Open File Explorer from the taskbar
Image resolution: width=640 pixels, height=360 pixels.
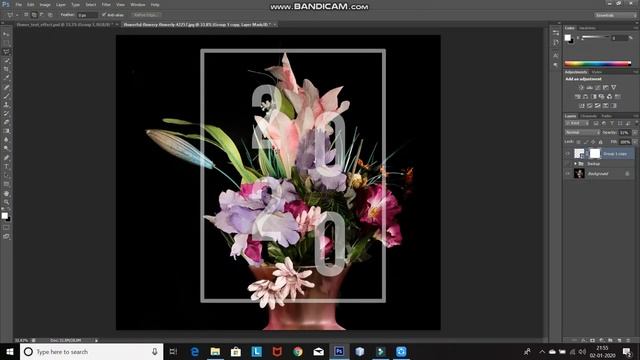click(215, 351)
